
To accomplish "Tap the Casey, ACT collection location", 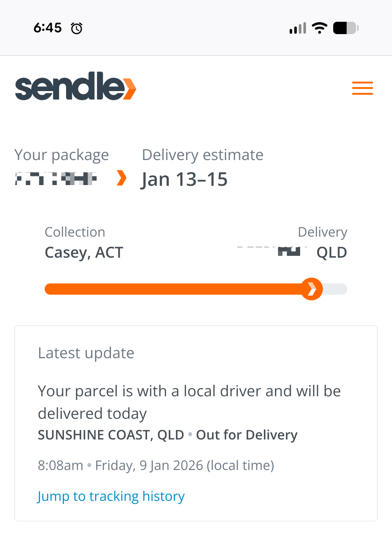I will (x=84, y=253).
